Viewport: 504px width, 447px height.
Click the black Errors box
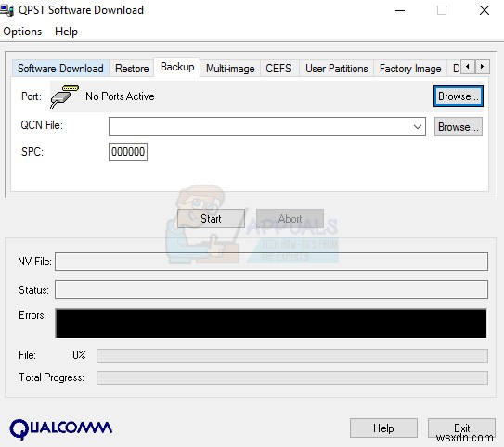(x=271, y=323)
